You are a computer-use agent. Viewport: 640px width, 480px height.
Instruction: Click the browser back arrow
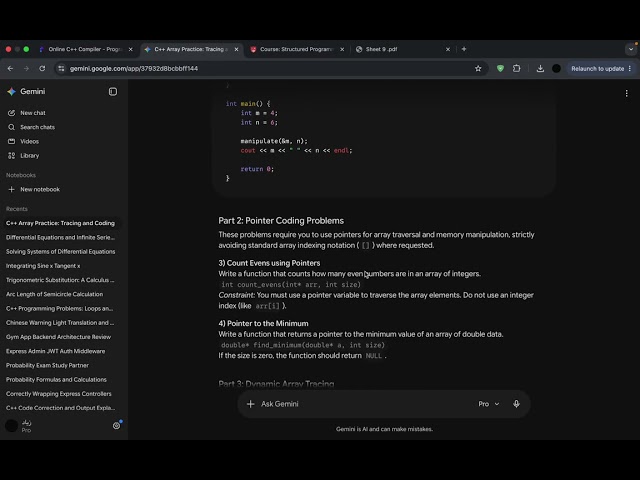point(10,69)
